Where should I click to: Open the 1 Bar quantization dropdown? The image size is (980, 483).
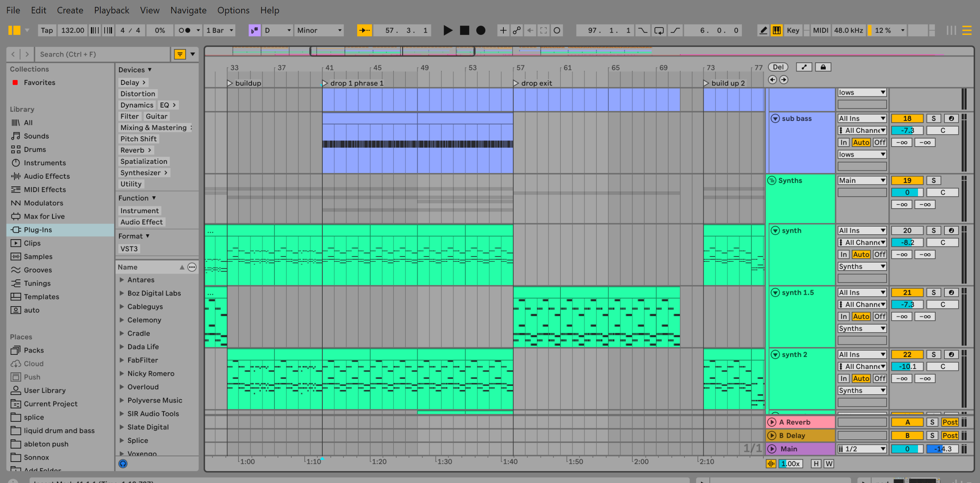pos(220,30)
